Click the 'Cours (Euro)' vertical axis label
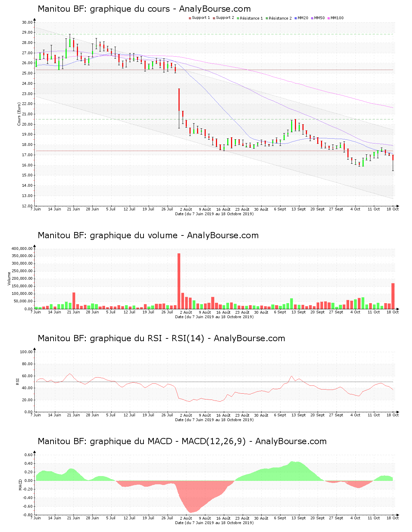 pyautogui.click(x=19, y=114)
